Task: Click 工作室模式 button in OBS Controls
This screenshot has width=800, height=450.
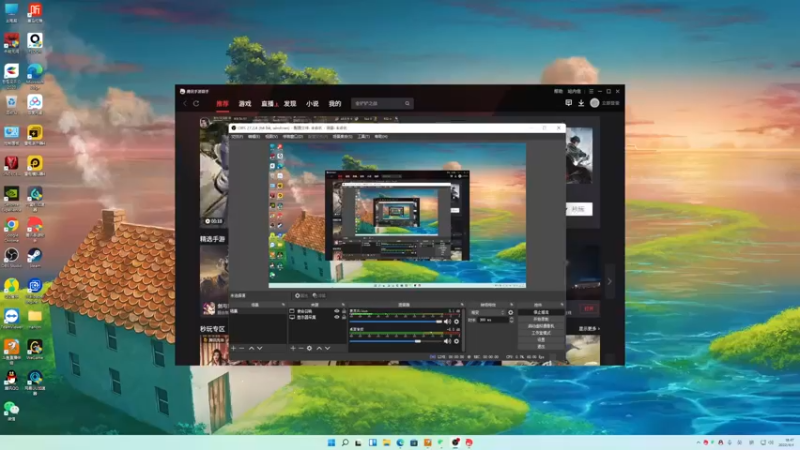Action: 541,333
